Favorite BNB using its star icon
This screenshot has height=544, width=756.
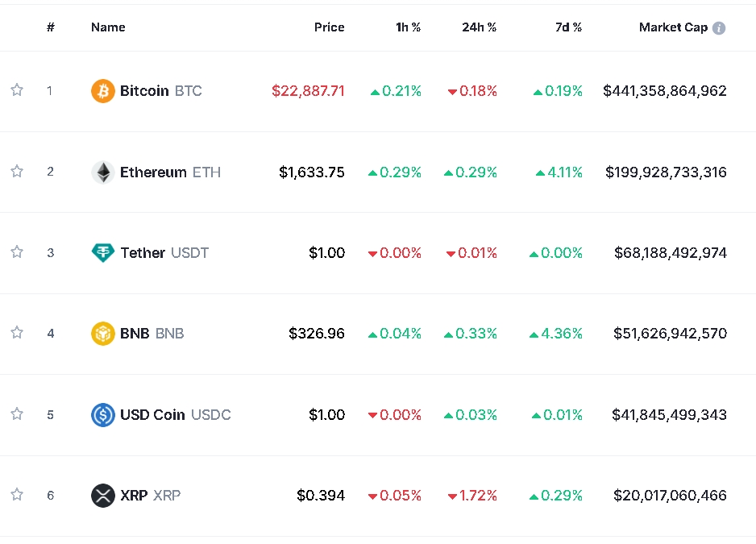[x=17, y=333]
